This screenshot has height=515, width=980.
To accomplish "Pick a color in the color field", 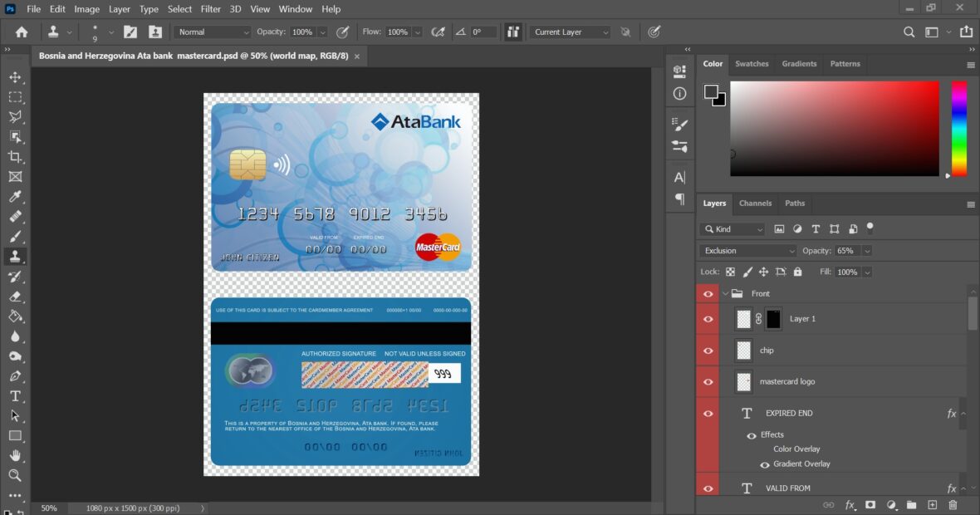I will (x=835, y=129).
